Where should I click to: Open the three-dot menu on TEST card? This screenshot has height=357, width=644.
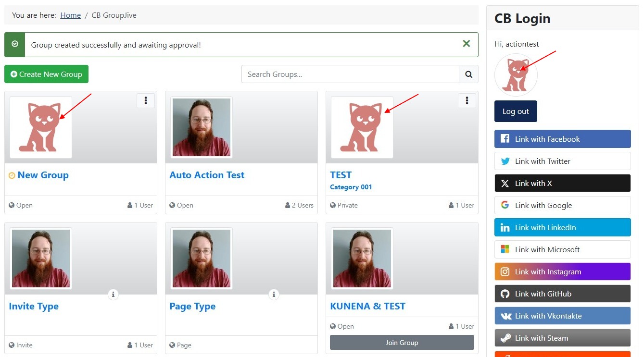pos(467,100)
